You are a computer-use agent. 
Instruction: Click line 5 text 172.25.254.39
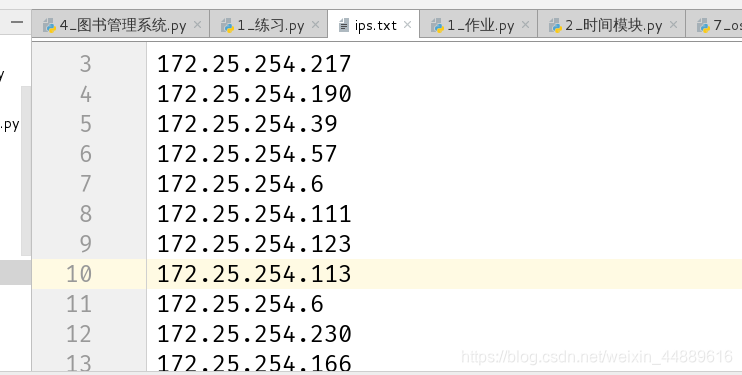(247, 124)
